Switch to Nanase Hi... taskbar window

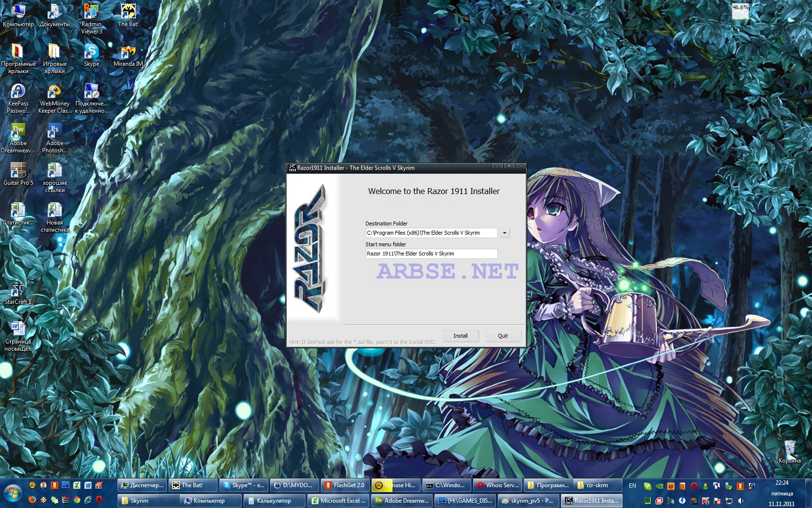click(x=395, y=485)
